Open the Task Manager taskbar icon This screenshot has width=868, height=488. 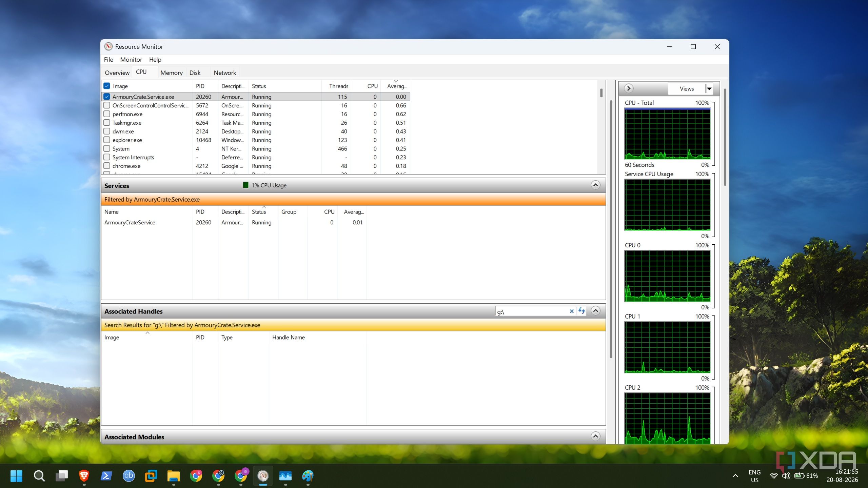point(285,476)
